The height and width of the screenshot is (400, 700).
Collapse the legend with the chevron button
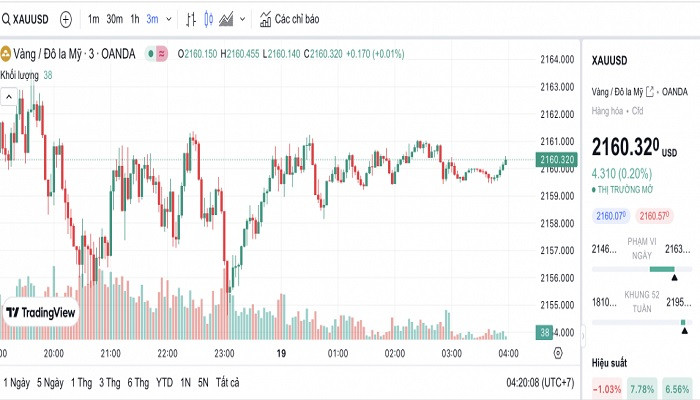tap(9, 96)
